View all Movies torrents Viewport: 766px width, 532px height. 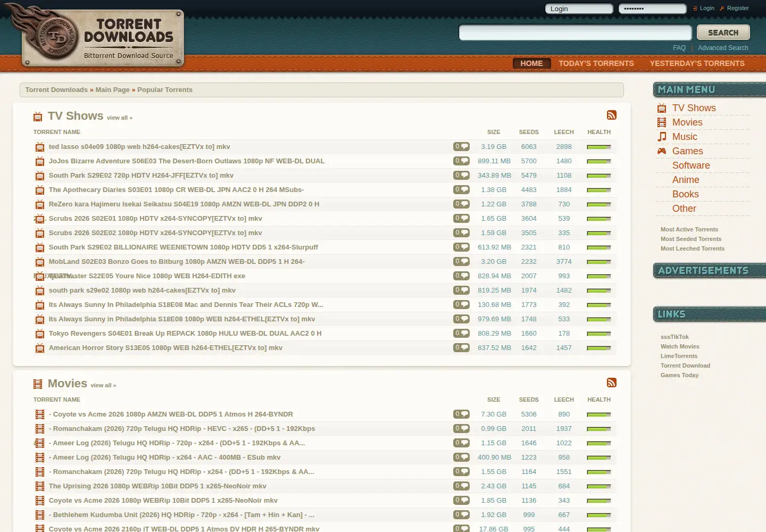tap(103, 385)
